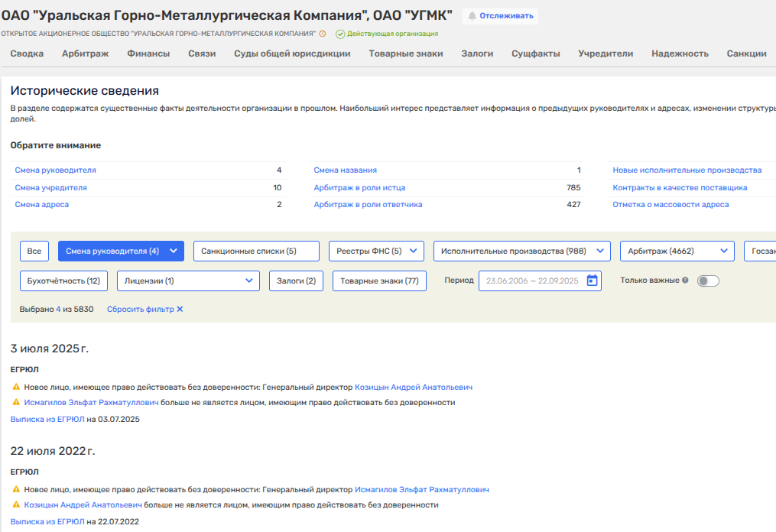Viewport: 776px width, 532px height.
Task: Enable the Только важные toggle switch
Action: point(708,281)
